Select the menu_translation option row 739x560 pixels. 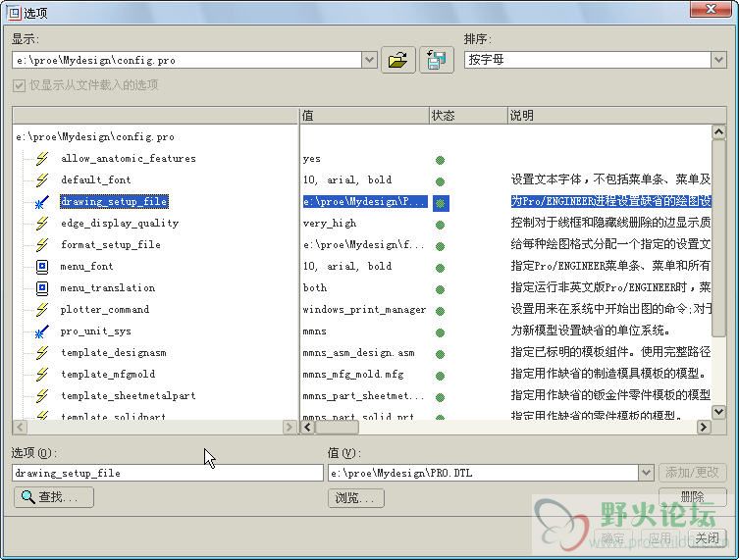(x=107, y=287)
